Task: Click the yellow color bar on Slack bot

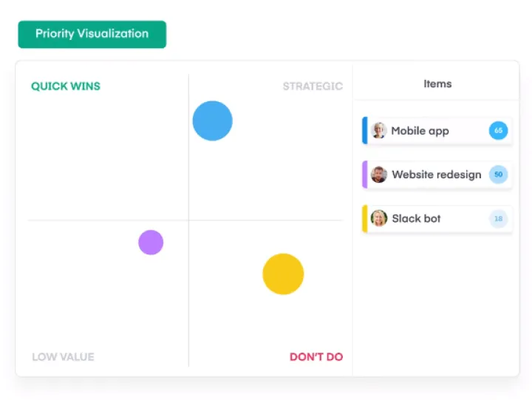Action: coord(365,219)
